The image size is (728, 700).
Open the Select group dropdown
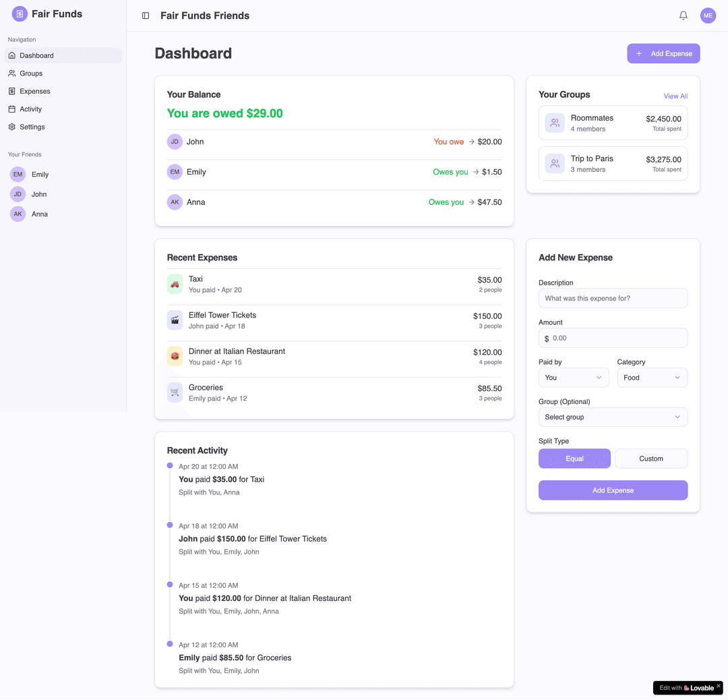[613, 417]
